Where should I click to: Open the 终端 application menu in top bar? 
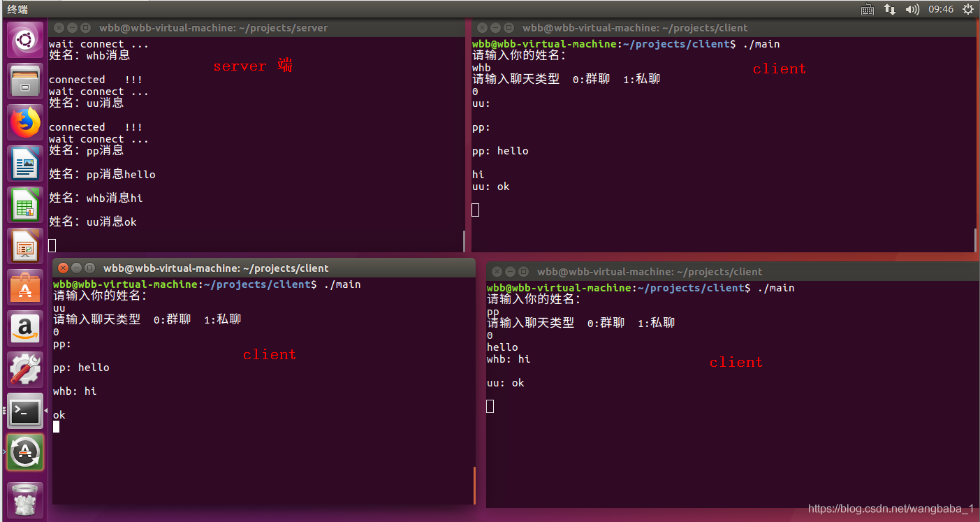[x=18, y=9]
